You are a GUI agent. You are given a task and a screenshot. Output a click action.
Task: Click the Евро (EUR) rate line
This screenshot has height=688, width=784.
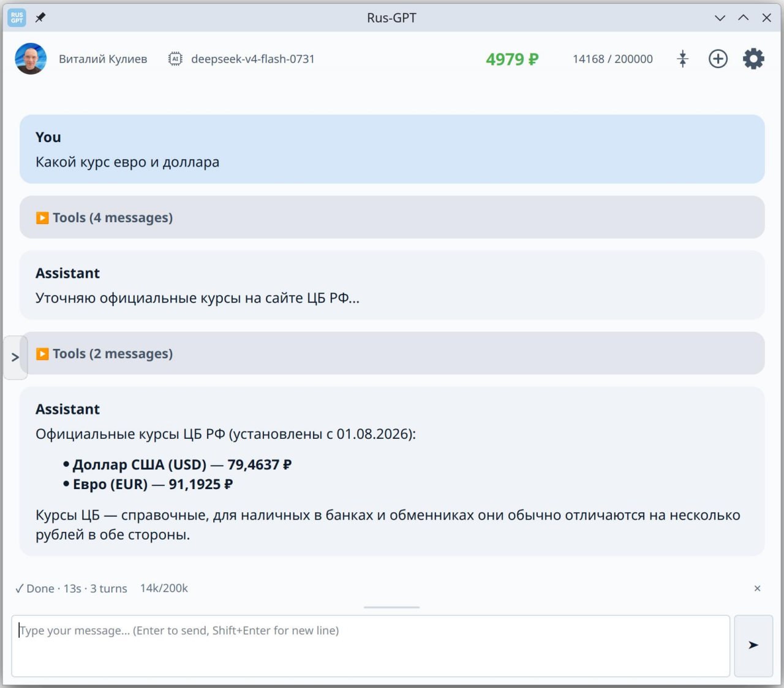click(x=153, y=484)
